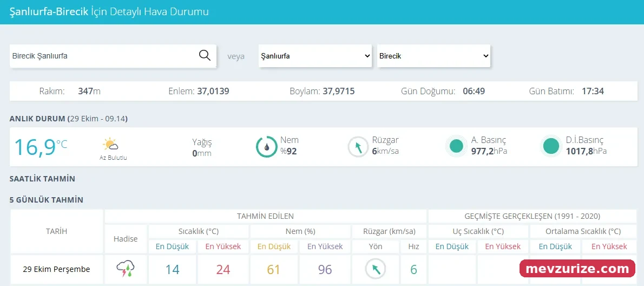Click the lowest humidity value 61
Image resolution: width=644 pixels, height=286 pixels.
(273, 270)
